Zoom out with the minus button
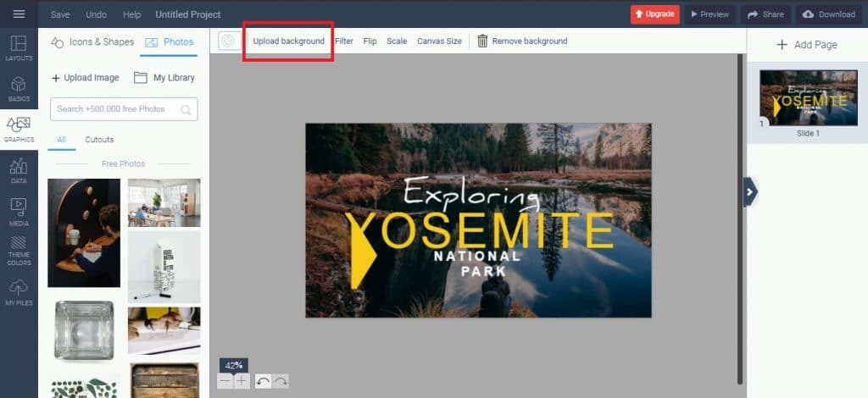The height and width of the screenshot is (398, 868). coord(225,381)
